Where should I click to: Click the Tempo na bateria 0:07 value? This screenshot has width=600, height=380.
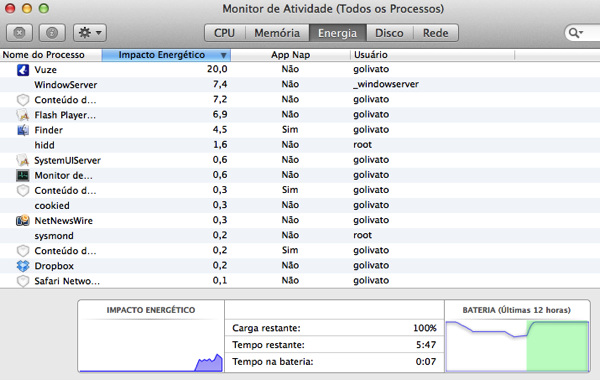point(426,362)
